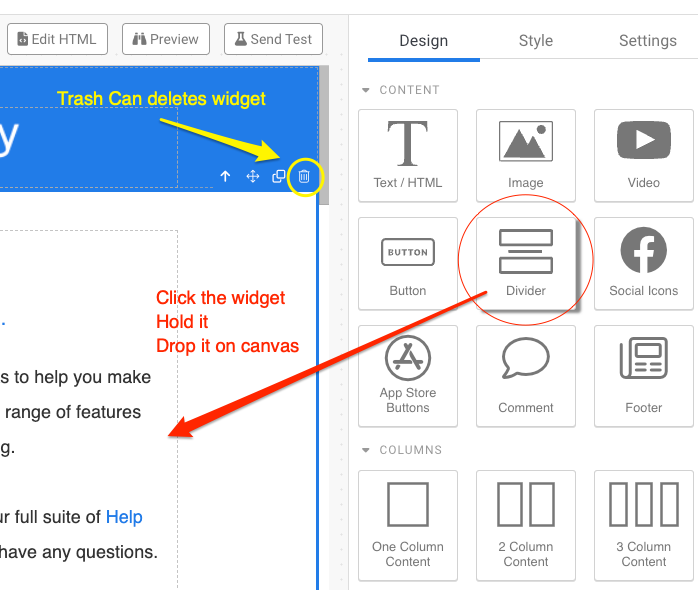Collapse the COLUMNS section
Viewport: 698px width, 590px height.
[366, 450]
